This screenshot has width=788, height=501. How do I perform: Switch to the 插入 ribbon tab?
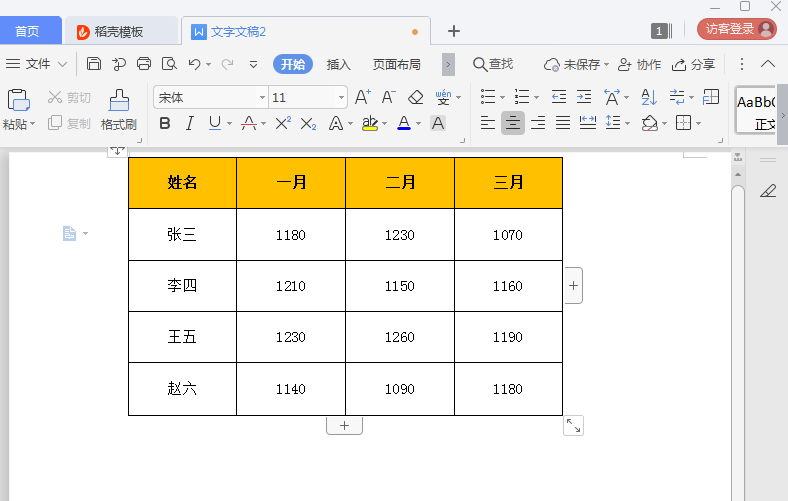tap(339, 64)
